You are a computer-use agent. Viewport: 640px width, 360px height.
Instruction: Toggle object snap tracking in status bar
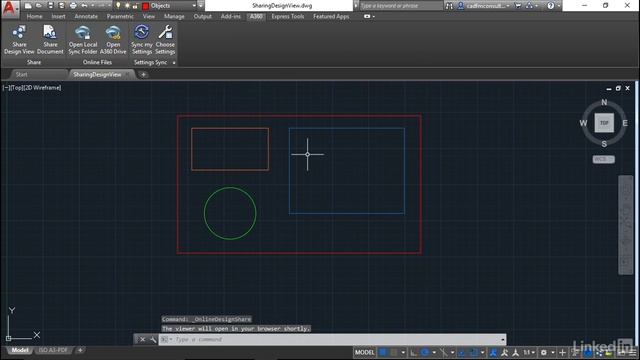[444, 353]
